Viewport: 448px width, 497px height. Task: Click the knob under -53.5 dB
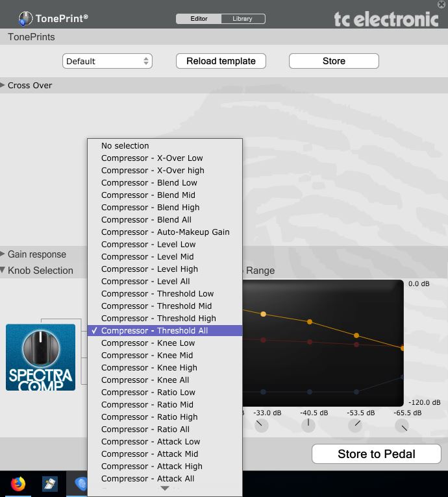click(355, 426)
